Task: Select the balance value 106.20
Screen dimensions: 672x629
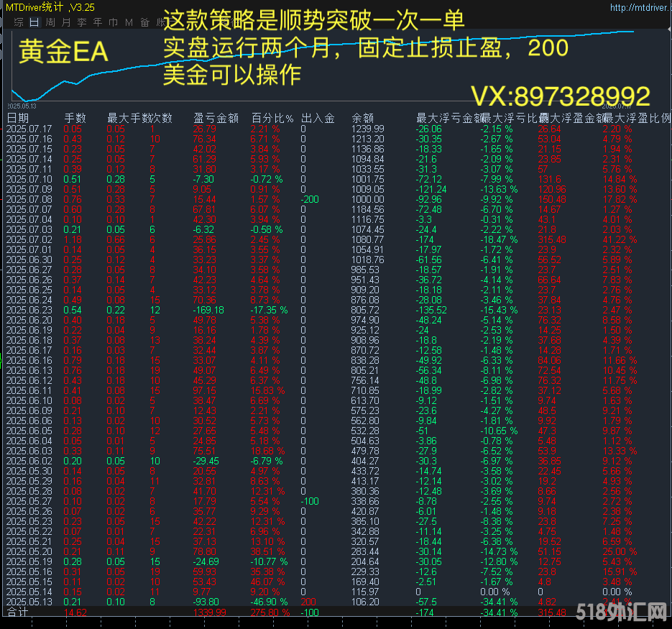Action: coord(365,602)
